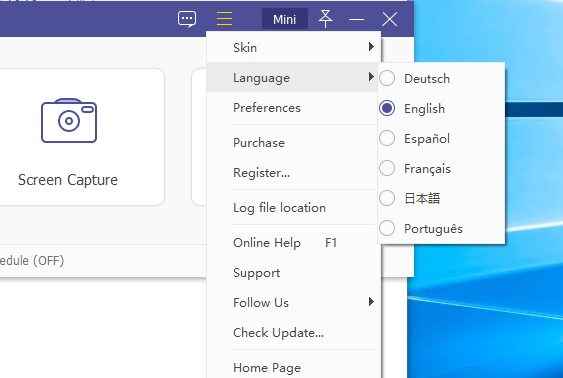Expand the Language submenu arrow
563x378 pixels.
click(371, 77)
